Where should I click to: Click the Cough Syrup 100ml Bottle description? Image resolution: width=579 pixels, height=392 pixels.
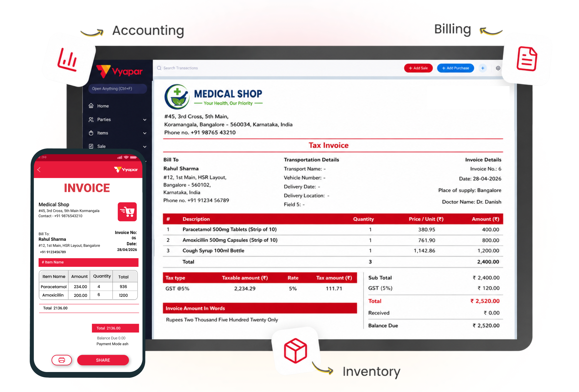click(213, 250)
